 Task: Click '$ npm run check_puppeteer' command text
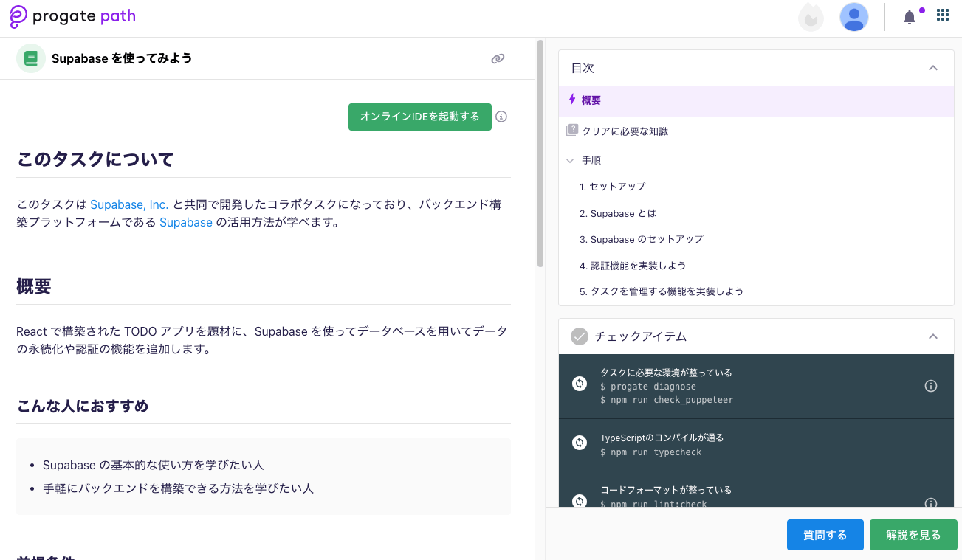667,400
